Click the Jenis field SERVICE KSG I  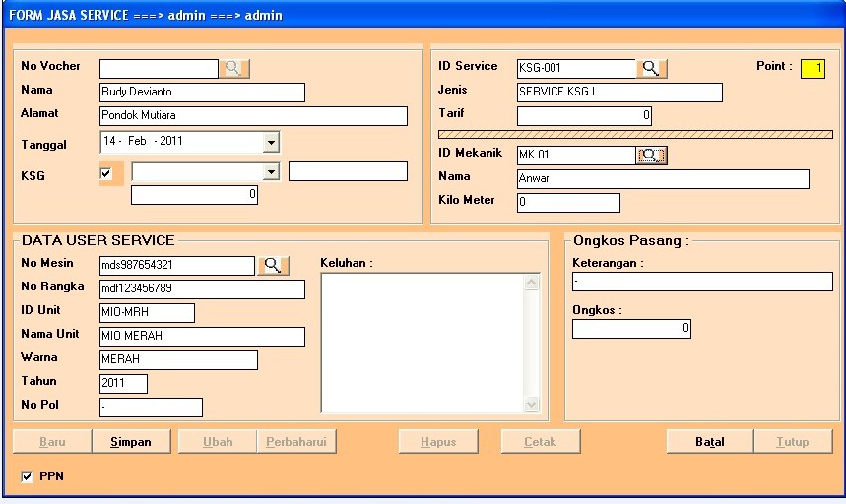[619, 93]
